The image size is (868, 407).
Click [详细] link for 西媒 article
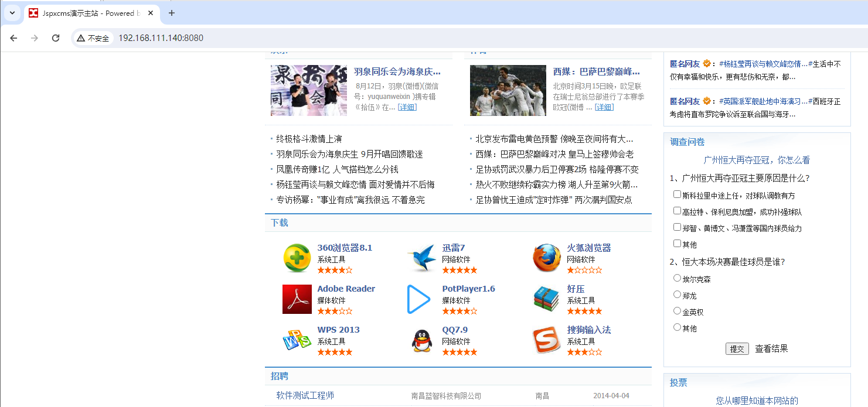coord(604,107)
